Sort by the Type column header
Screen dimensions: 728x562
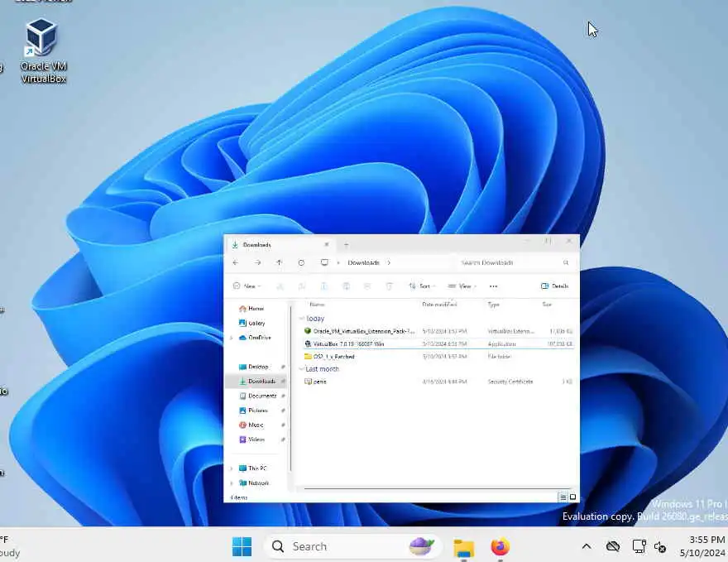pyautogui.click(x=493, y=305)
